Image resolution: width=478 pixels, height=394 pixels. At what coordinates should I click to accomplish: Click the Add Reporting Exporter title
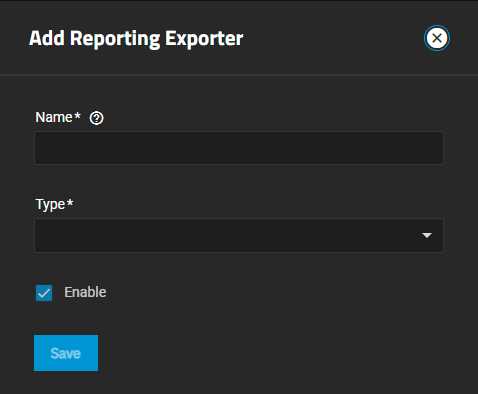(136, 39)
